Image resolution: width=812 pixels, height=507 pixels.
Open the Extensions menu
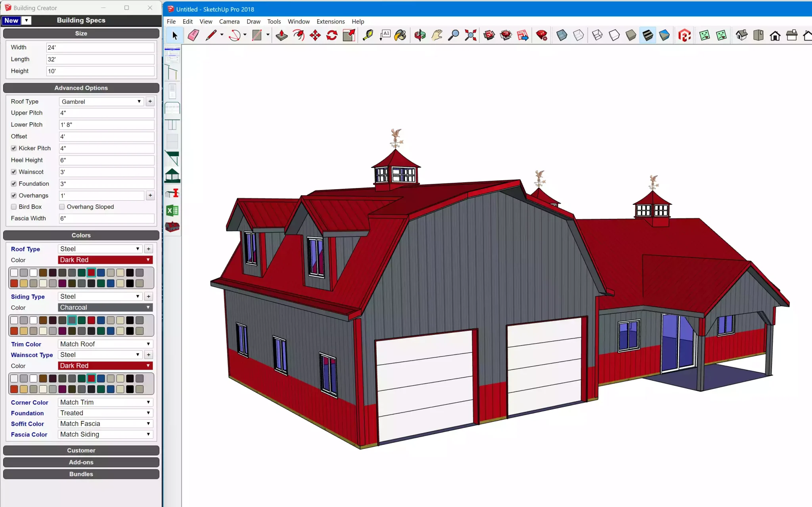coord(330,21)
